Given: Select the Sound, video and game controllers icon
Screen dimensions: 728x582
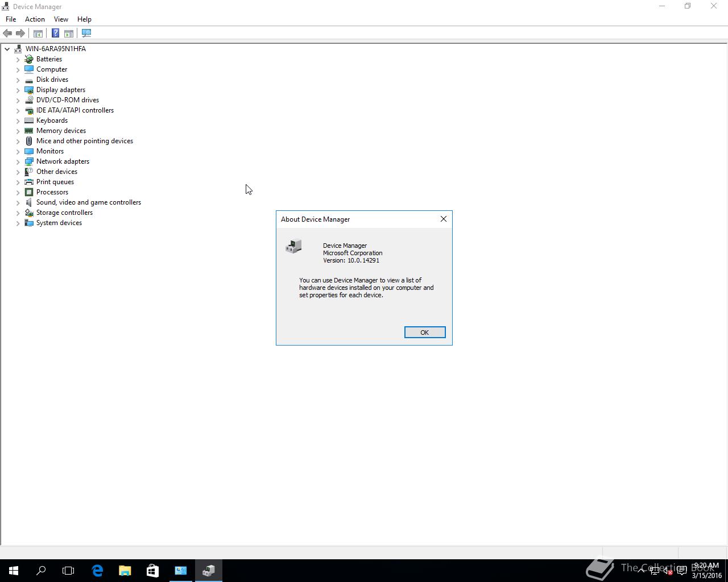Looking at the screenshot, I should tap(29, 202).
